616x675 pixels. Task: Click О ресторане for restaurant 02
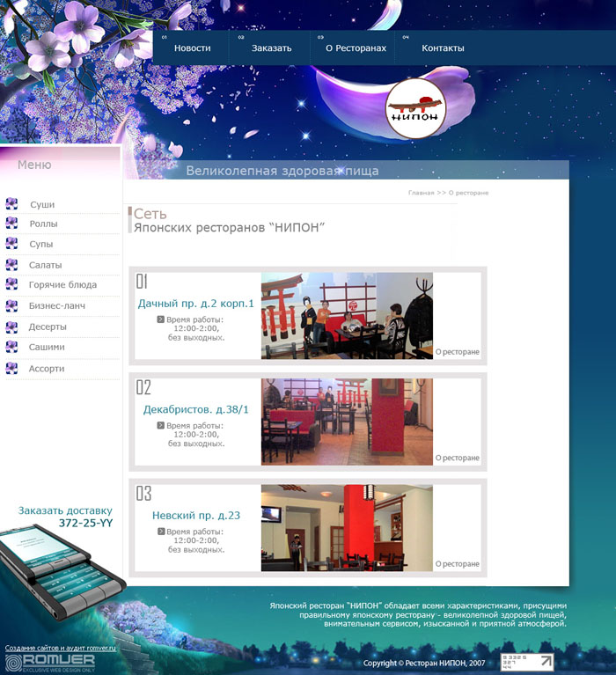pos(457,458)
